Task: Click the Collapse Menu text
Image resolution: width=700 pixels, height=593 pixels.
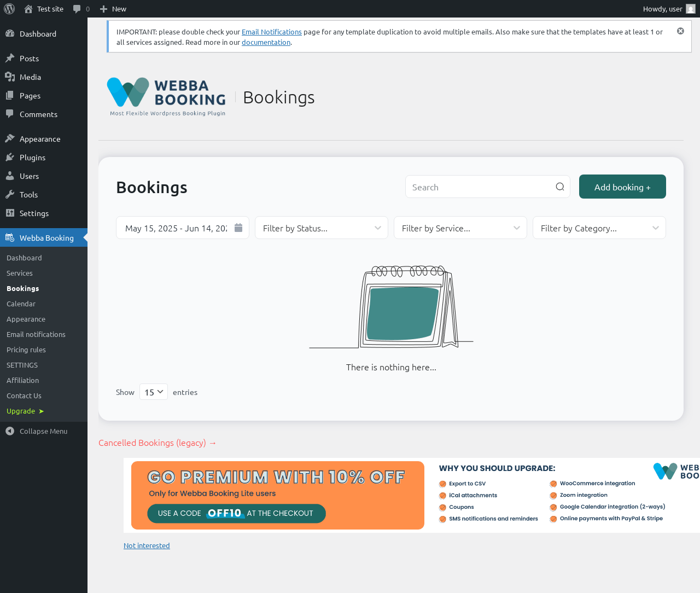Action: point(44,431)
